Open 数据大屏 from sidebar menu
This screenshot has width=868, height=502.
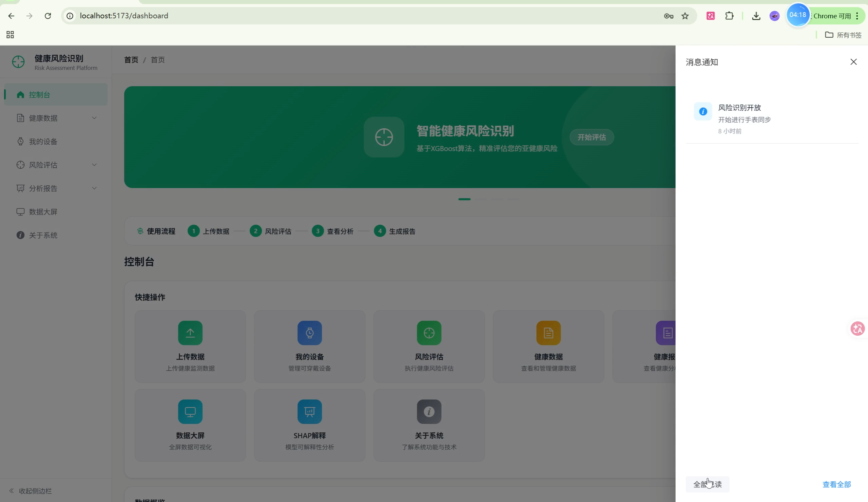click(43, 212)
